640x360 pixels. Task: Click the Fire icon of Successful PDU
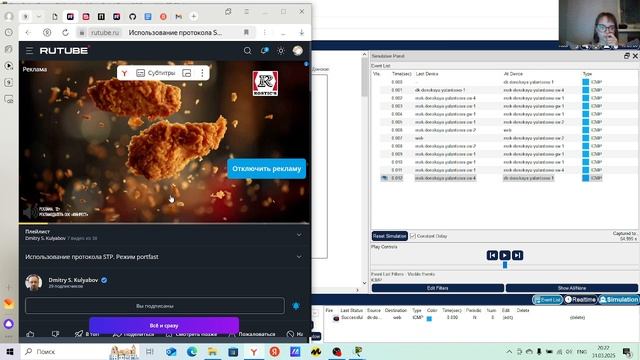pos(336,318)
